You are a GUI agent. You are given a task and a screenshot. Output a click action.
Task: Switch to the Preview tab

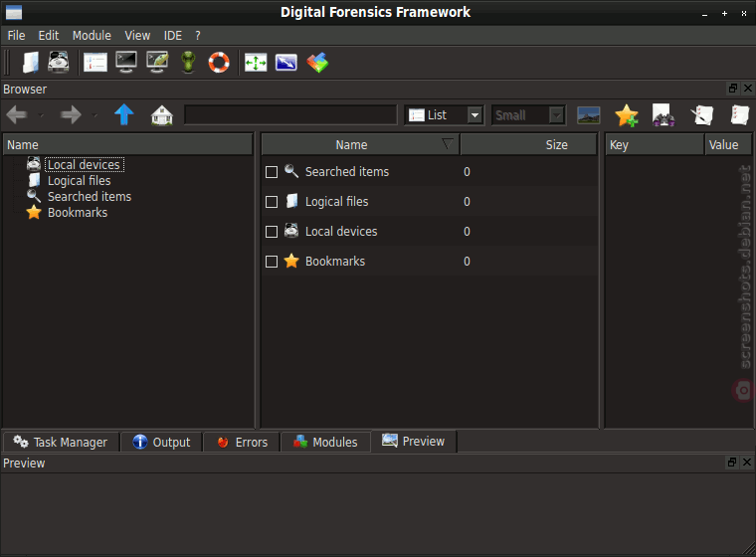[414, 442]
